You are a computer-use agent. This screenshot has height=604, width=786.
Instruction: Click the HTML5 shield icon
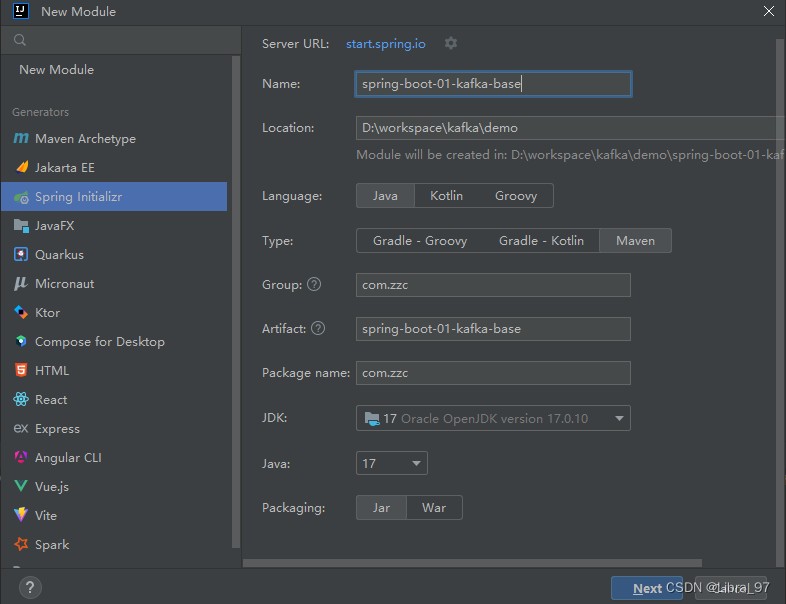click(x=21, y=370)
